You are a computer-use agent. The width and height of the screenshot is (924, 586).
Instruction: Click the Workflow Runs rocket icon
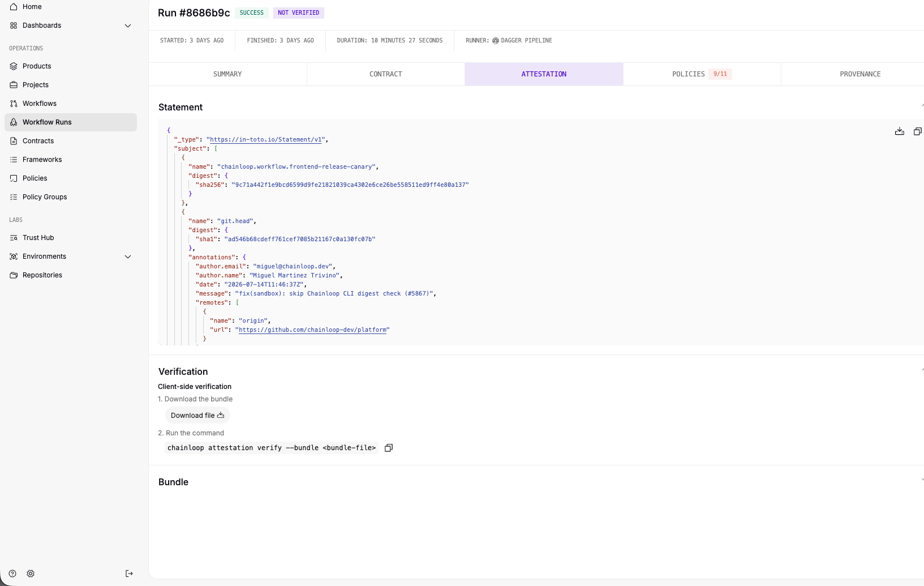[14, 122]
